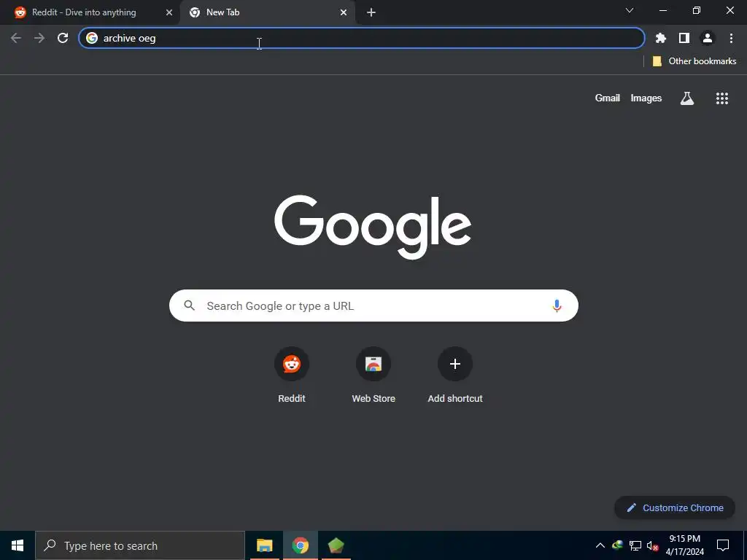Viewport: 747px width, 560px height.
Task: Click the browser forward arrow
Action: pyautogui.click(x=39, y=38)
